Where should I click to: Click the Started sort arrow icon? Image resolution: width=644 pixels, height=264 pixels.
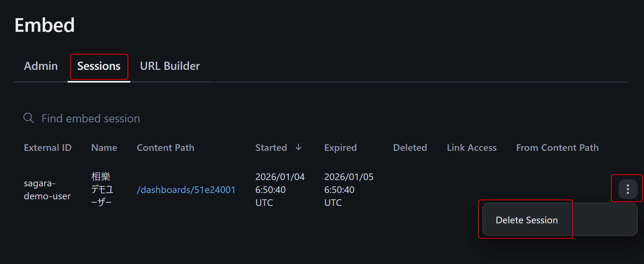(x=299, y=148)
